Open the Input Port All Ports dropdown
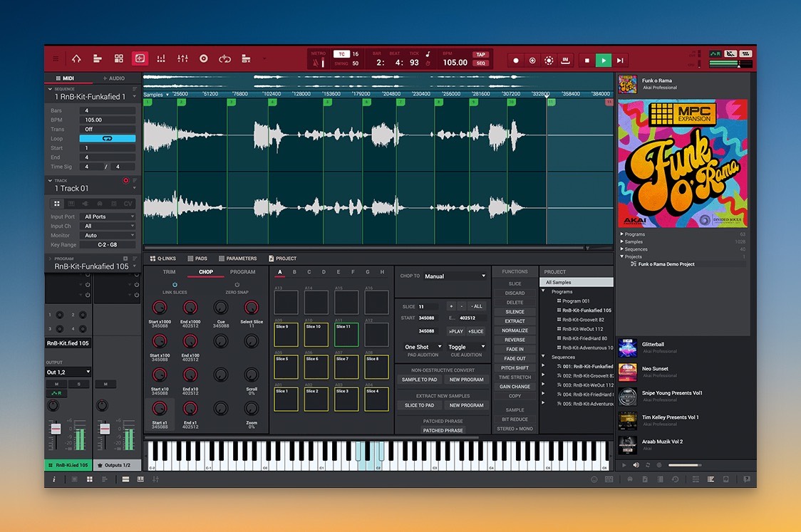The image size is (801, 532). (x=108, y=217)
